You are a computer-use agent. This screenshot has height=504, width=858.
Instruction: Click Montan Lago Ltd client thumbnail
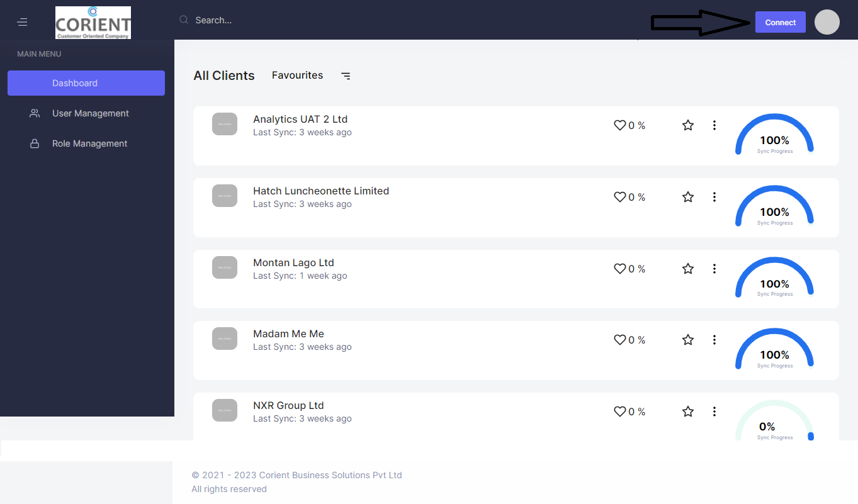tap(225, 267)
